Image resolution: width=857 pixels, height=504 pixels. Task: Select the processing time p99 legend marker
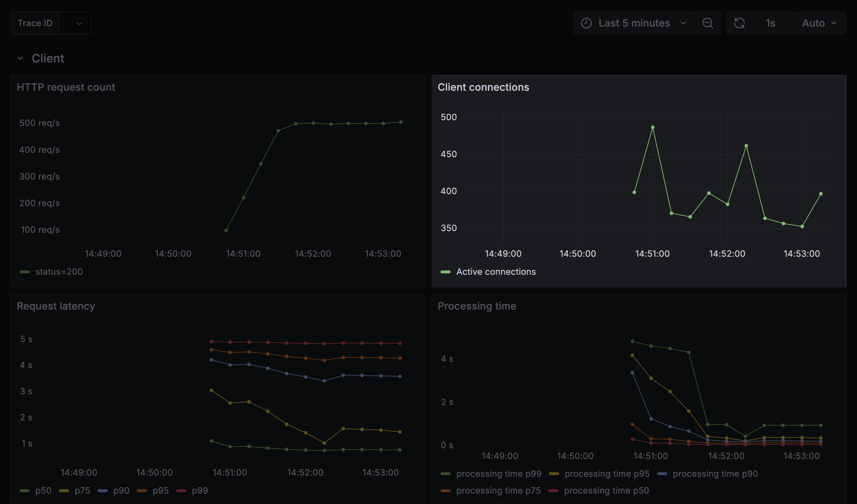point(446,474)
